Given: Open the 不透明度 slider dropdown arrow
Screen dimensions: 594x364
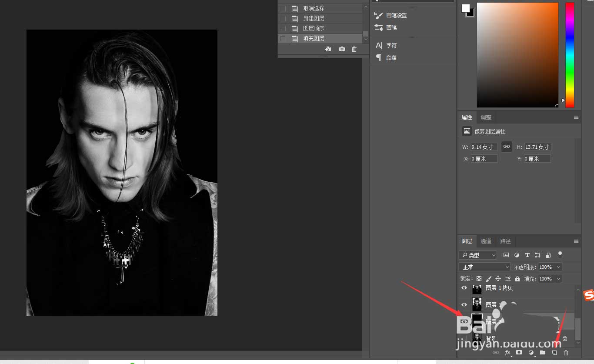Looking at the screenshot, I should pos(559,267).
